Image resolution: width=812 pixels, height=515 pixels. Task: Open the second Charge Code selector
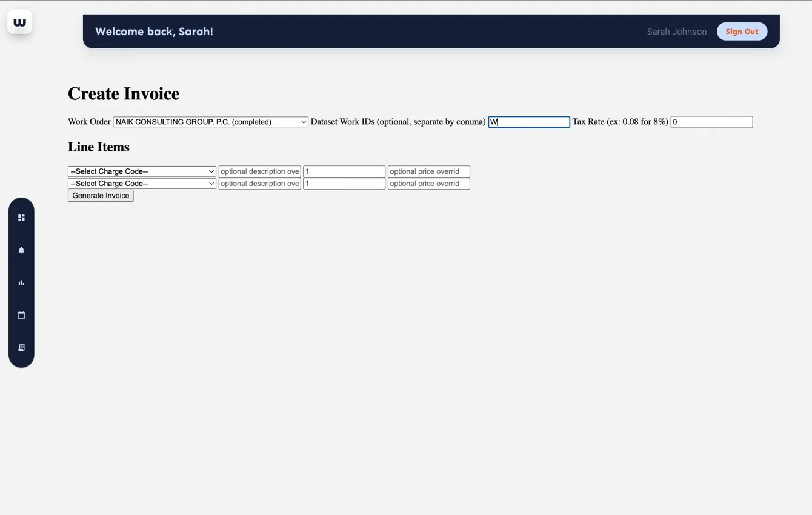pyautogui.click(x=141, y=183)
